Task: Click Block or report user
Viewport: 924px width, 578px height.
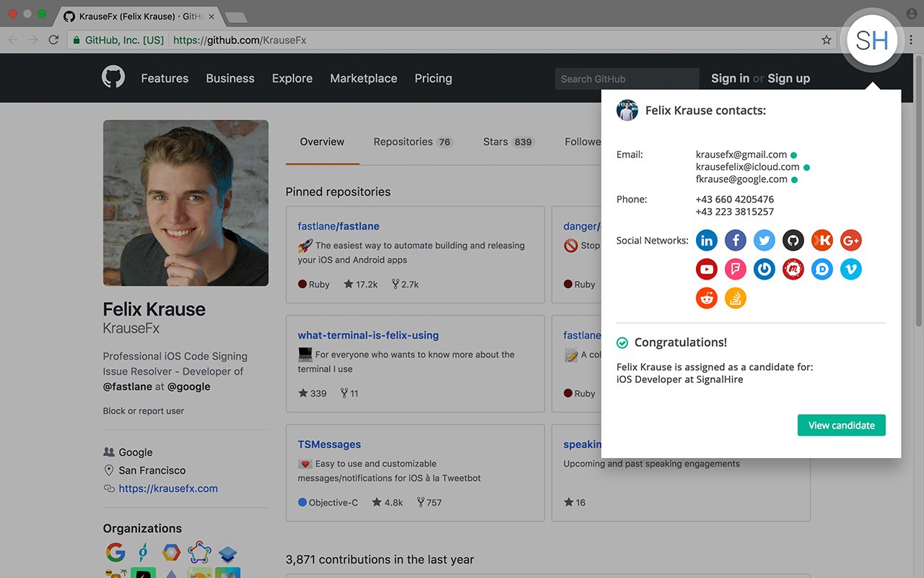Action: coord(144,411)
